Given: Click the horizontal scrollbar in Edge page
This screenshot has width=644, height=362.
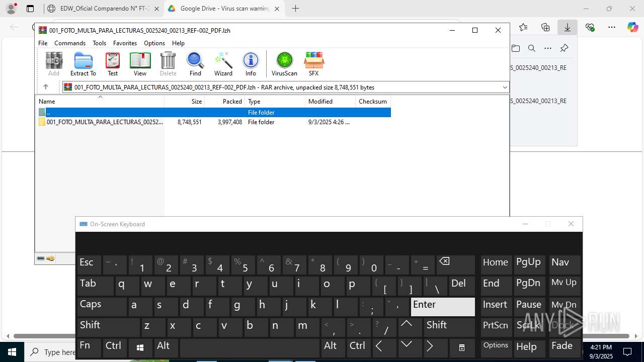Looking at the screenshot, I should 322,336.
